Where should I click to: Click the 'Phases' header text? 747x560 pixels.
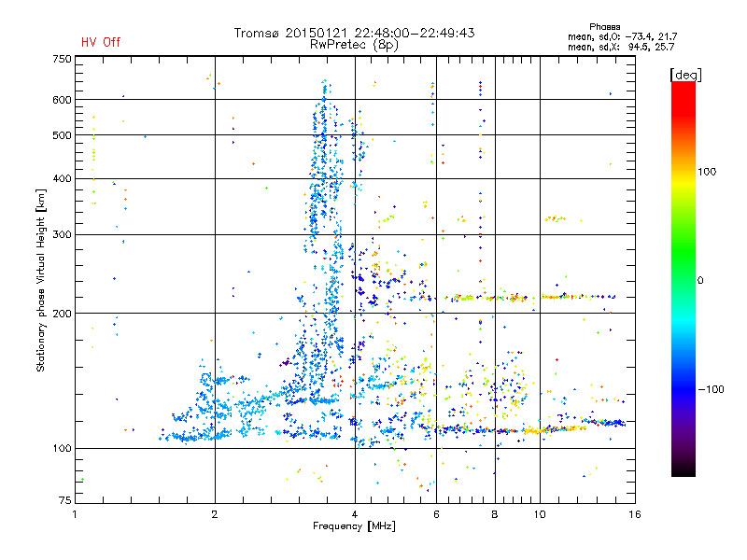click(604, 27)
